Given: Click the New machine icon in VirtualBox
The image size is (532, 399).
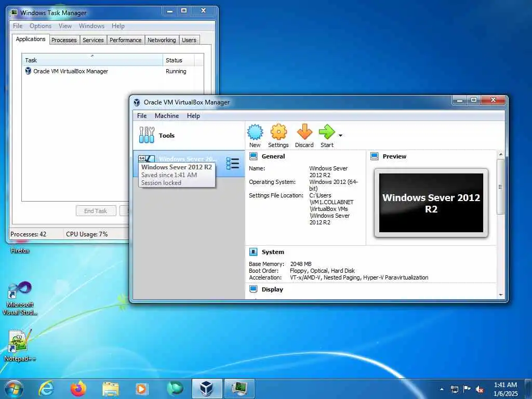Looking at the screenshot, I should [x=255, y=136].
